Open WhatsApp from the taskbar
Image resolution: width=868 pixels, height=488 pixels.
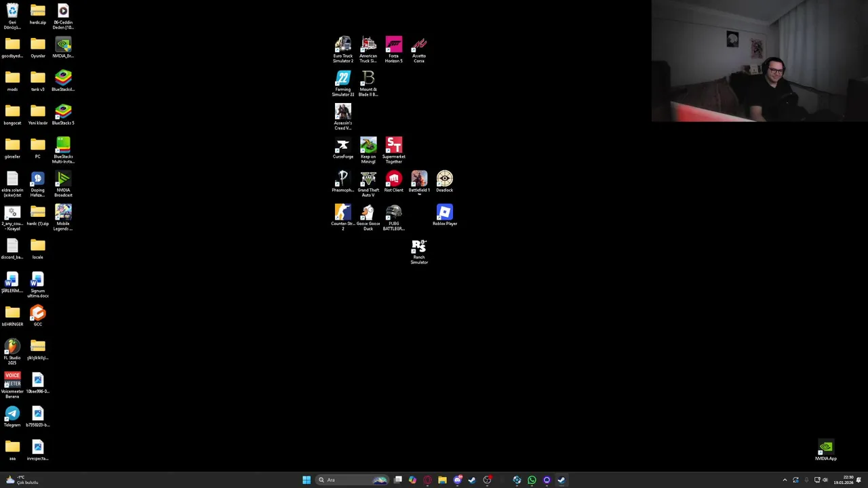pos(532,480)
